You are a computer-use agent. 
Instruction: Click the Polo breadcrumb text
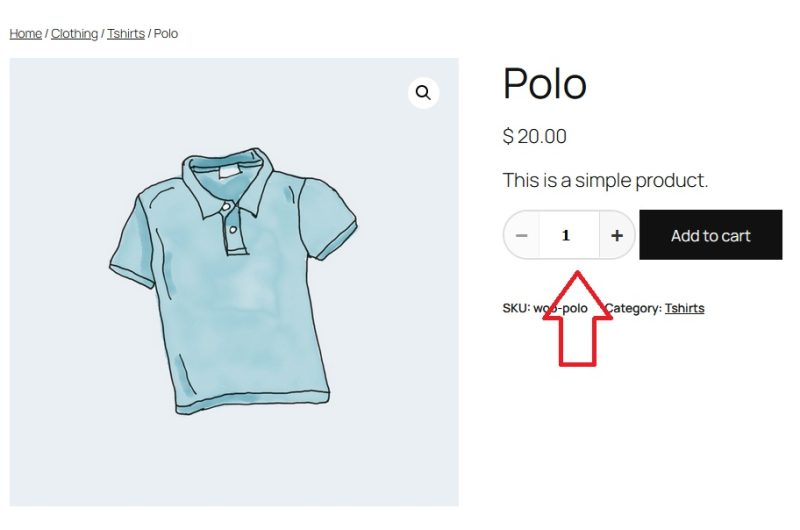166,34
